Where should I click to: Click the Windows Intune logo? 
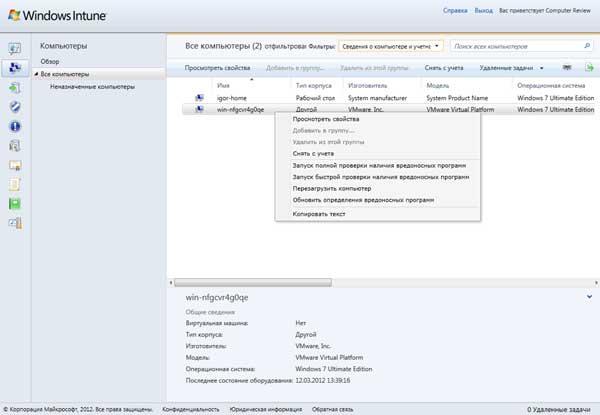(x=57, y=16)
